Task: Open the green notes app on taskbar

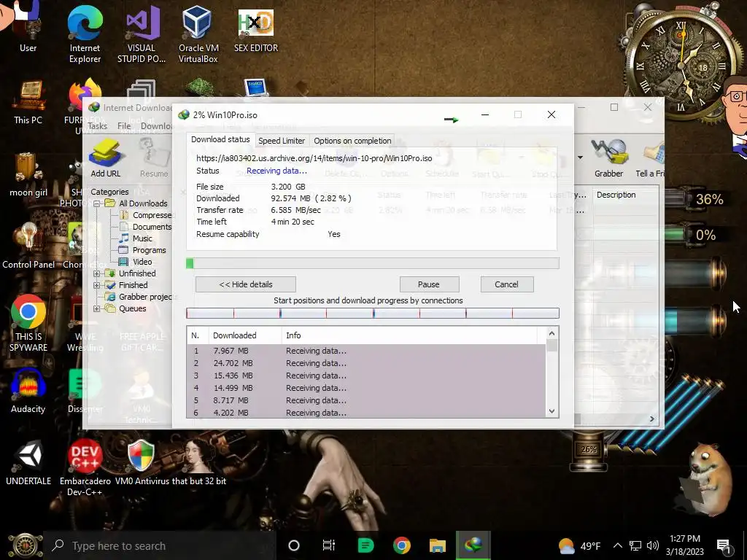Action: [365, 545]
